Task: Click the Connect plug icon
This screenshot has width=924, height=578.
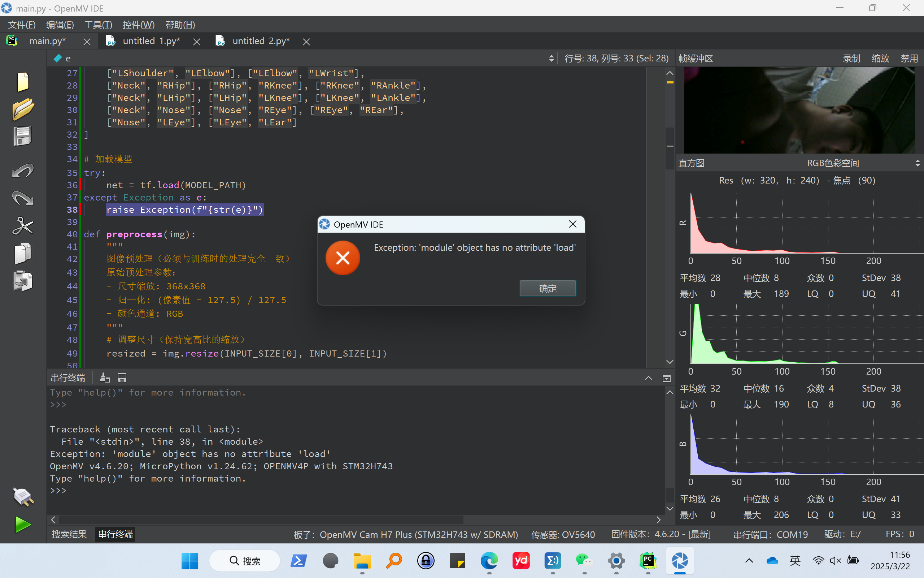Action: click(x=23, y=497)
